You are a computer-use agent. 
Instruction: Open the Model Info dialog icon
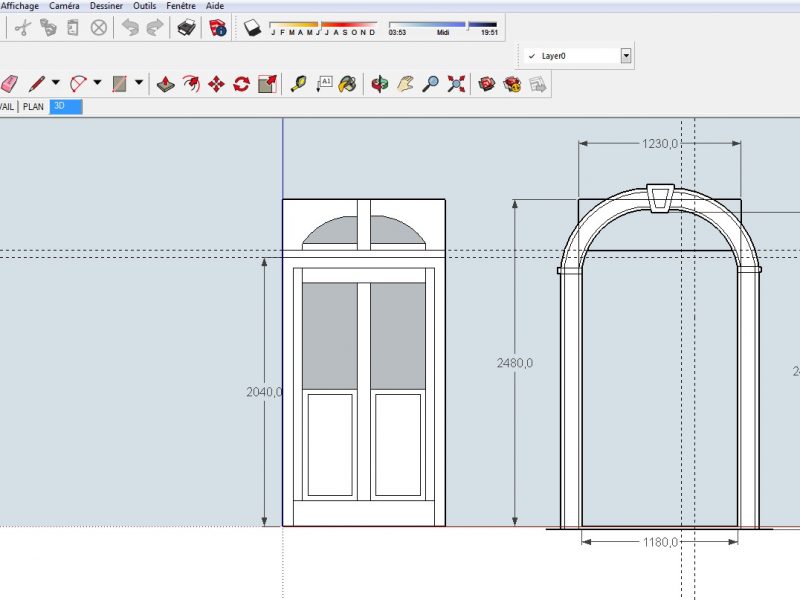217,28
